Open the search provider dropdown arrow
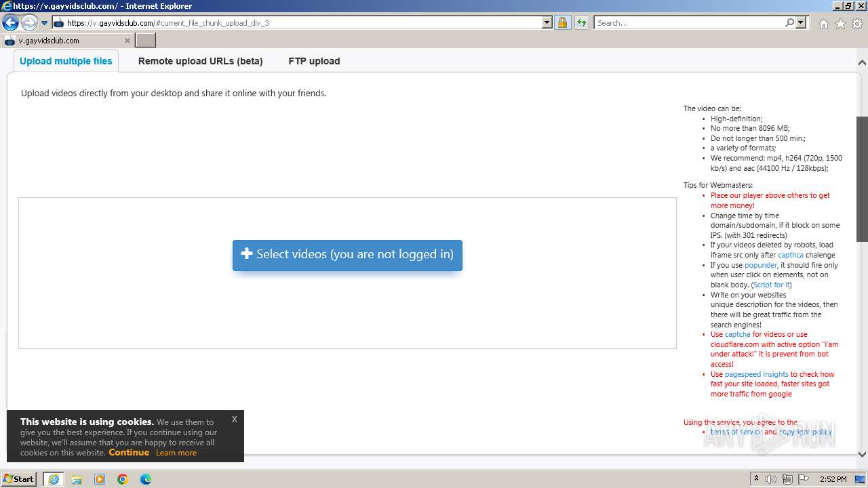This screenshot has width=868, height=488. coord(801,23)
